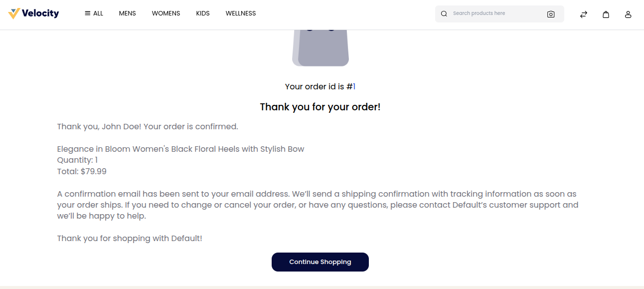Navigate to the WELLNESS category

pos(241,13)
